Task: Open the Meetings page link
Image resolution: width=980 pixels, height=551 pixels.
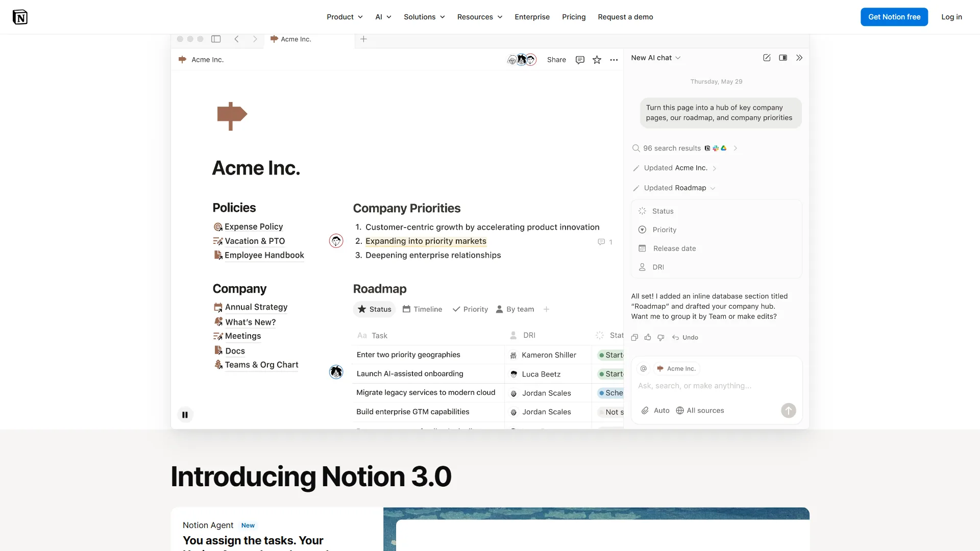Action: [x=237, y=336]
